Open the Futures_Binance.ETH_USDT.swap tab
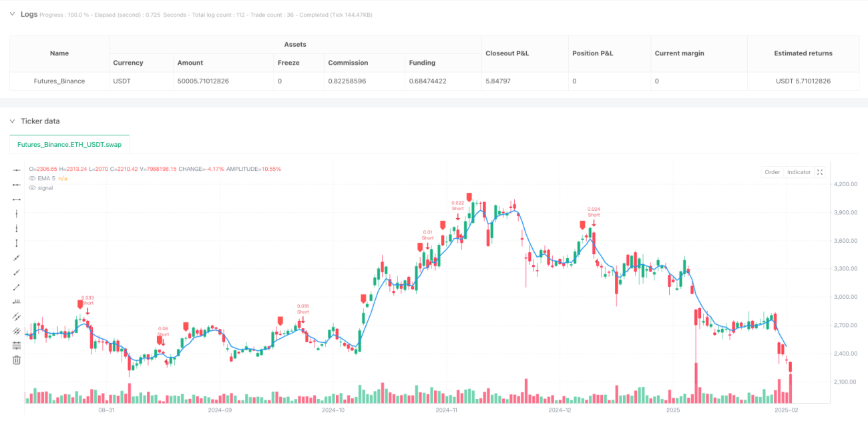The width and height of the screenshot is (868, 421). point(69,144)
